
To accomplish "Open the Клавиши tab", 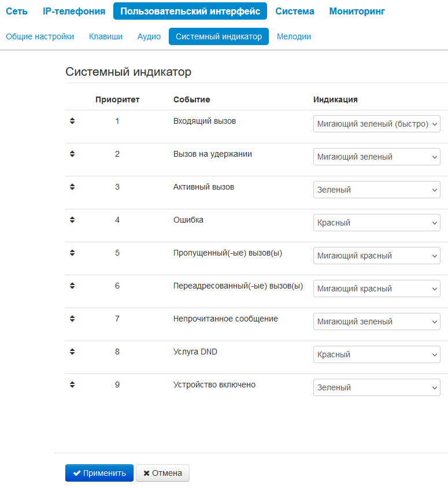I will [106, 36].
